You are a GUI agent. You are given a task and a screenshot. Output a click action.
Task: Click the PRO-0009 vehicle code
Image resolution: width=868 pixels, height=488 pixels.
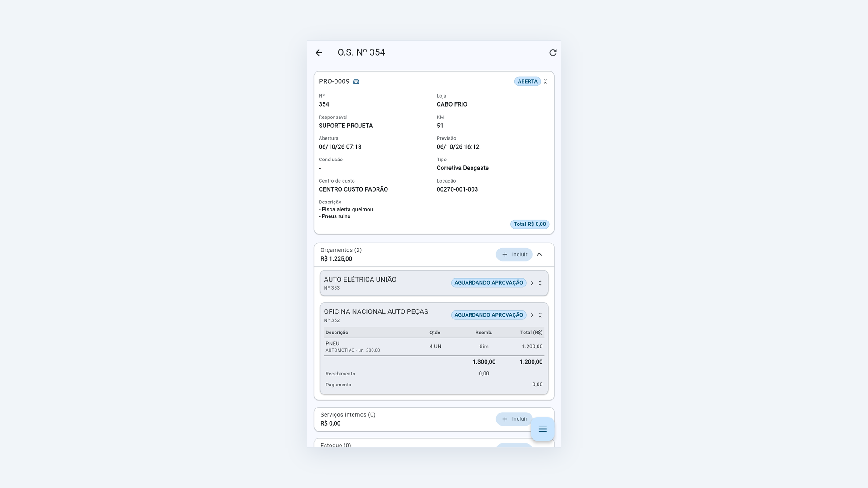(x=334, y=81)
